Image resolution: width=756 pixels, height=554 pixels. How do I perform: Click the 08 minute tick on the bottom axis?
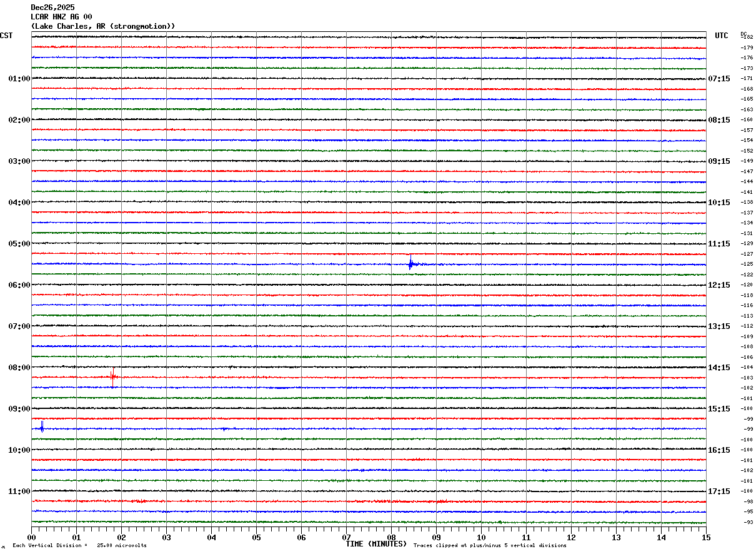point(391,537)
